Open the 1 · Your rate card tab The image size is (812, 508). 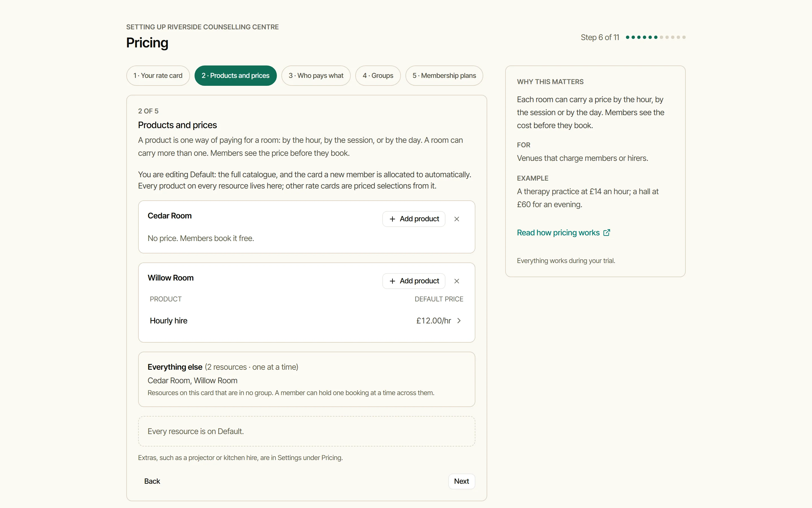click(158, 76)
